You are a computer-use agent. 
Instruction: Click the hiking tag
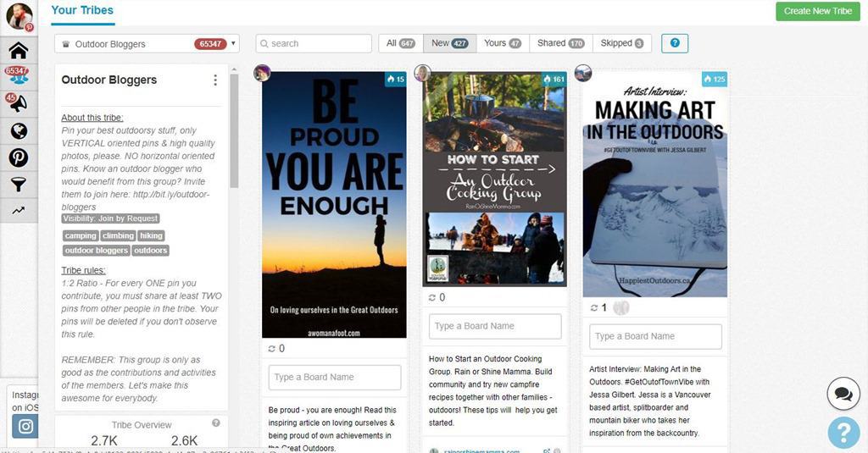click(x=151, y=235)
